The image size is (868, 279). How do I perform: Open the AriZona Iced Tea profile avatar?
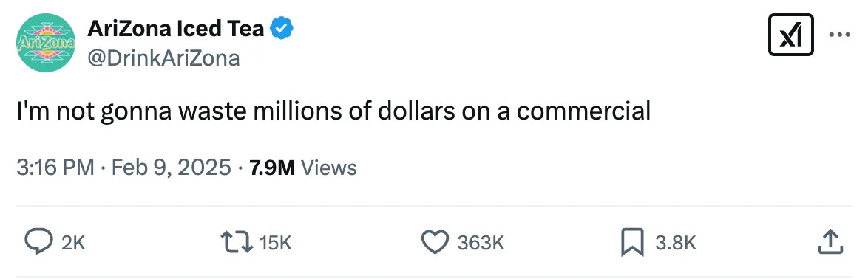[x=45, y=43]
